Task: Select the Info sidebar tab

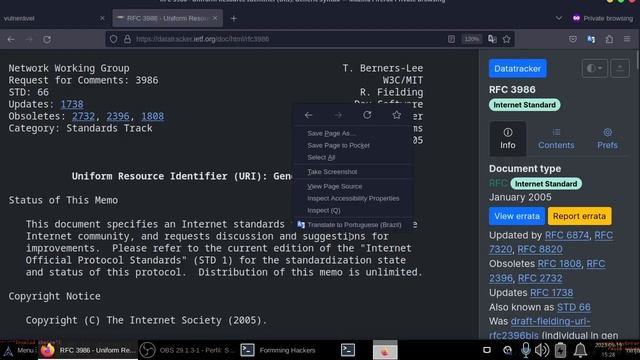Action: [x=508, y=139]
